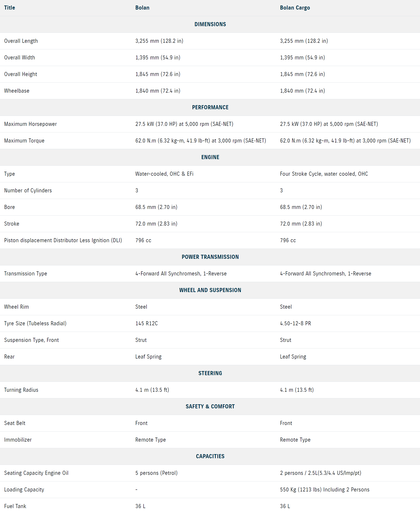Click the DIMENSIONS section heading
This screenshot has height=514, width=420.
click(210, 24)
